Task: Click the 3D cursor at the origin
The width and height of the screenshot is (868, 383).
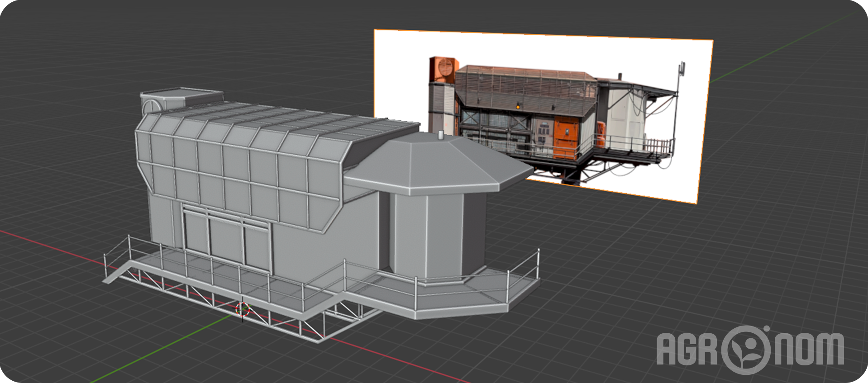Action: point(243,309)
